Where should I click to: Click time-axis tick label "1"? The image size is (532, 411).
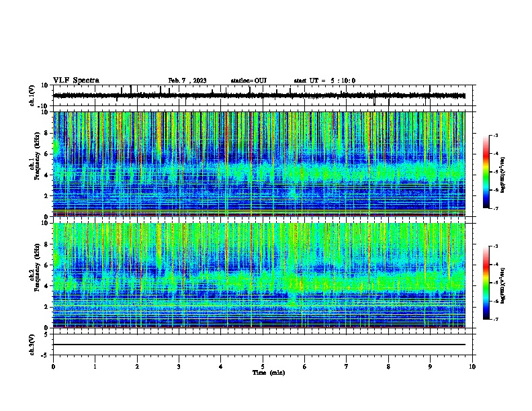95,367
